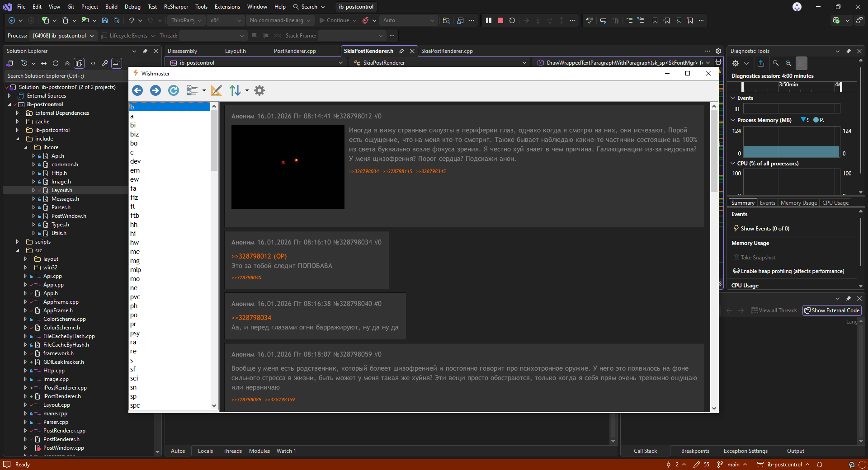Image resolution: width=868 pixels, height=470 pixels.
Task: Toggle Preview Selected Items in Solution Explorer
Action: (x=117, y=63)
